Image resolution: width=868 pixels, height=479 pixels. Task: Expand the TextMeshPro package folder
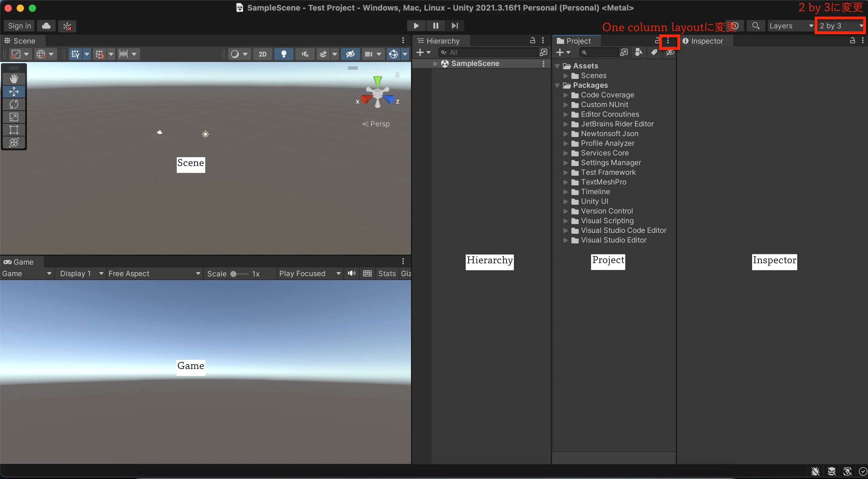(x=566, y=182)
